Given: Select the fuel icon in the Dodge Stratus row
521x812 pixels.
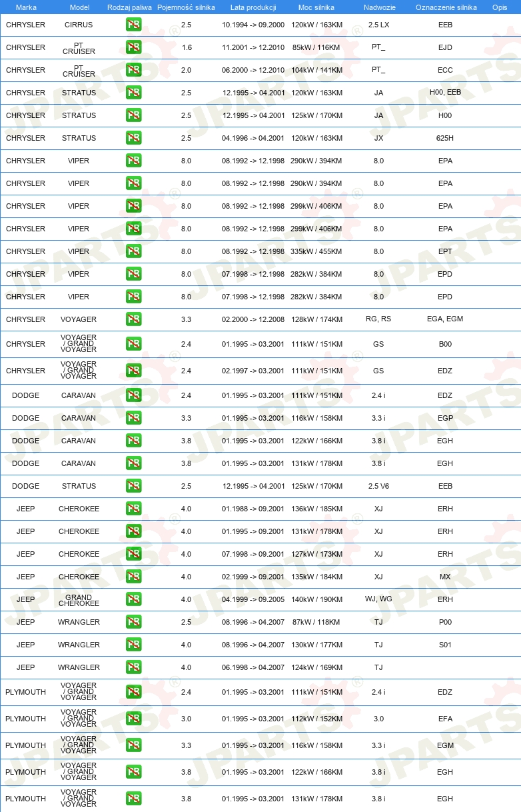Looking at the screenshot, I should point(133,487).
